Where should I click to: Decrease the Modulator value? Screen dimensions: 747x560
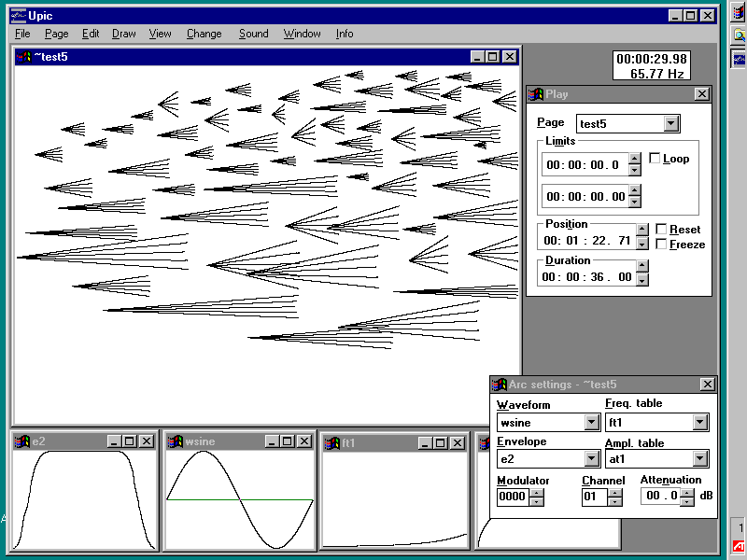tap(536, 501)
